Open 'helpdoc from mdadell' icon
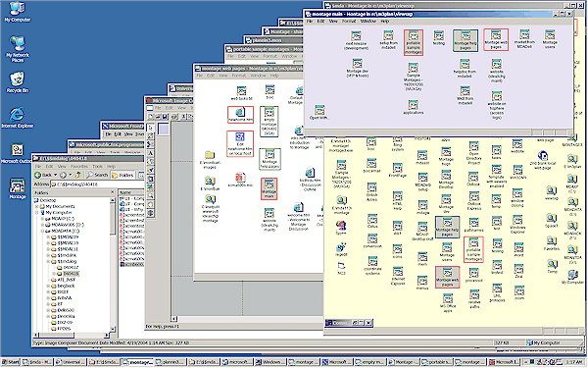Image resolution: width=588 pixels, height=368 pixels. pyautogui.click(x=465, y=69)
